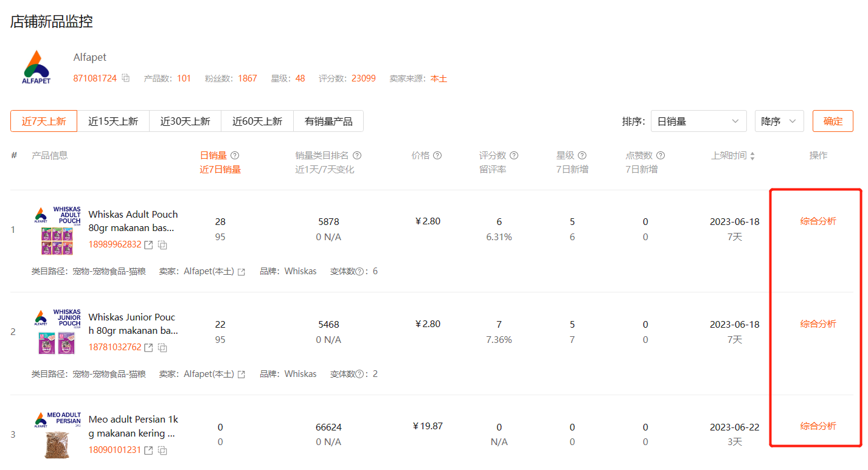Click the 上架时间 column header text

[x=729, y=156]
